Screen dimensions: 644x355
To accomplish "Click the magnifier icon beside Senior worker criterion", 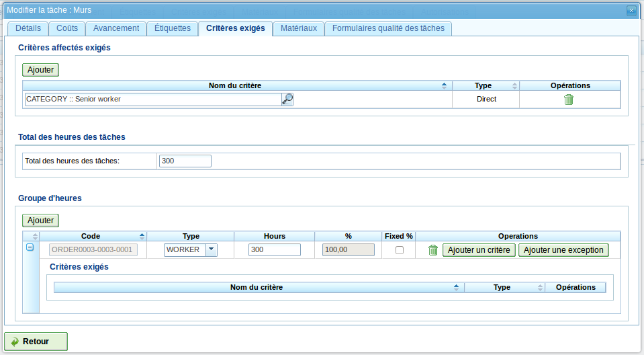I will 287,100.
